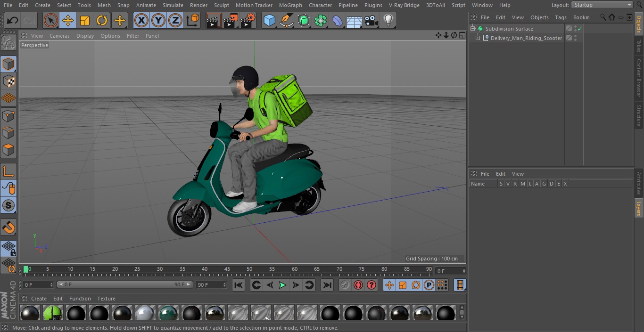The height and width of the screenshot is (332, 644).
Task: Open viewport Display menu
Action: (x=85, y=36)
